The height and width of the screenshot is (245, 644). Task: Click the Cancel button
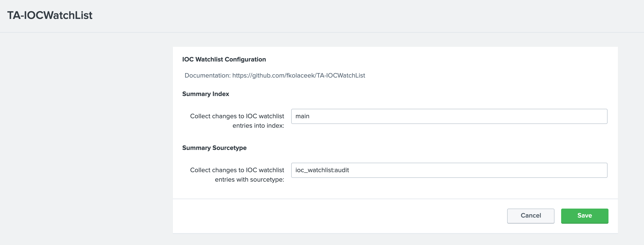(531, 216)
